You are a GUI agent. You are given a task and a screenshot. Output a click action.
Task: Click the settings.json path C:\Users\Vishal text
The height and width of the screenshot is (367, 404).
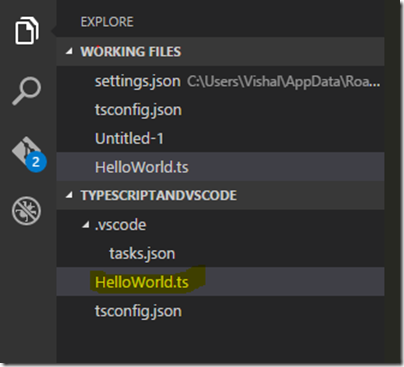pos(283,82)
